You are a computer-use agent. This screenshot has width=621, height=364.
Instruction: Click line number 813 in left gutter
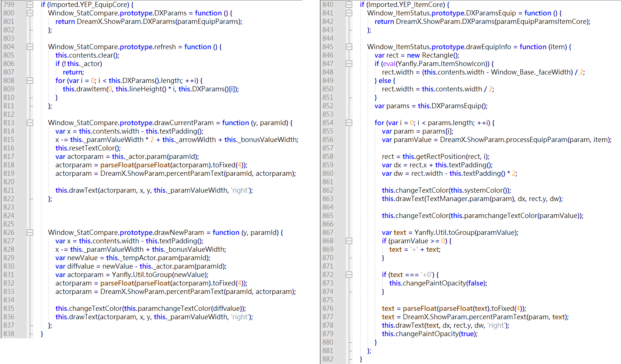pos(9,123)
